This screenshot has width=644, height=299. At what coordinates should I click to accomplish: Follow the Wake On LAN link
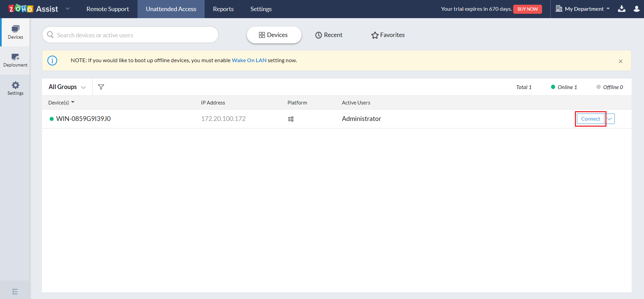(249, 60)
